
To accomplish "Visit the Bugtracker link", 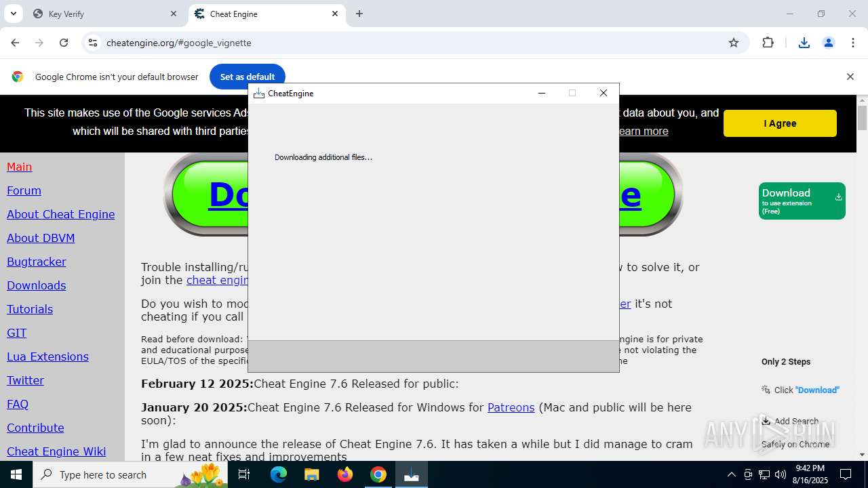I will [x=37, y=262].
